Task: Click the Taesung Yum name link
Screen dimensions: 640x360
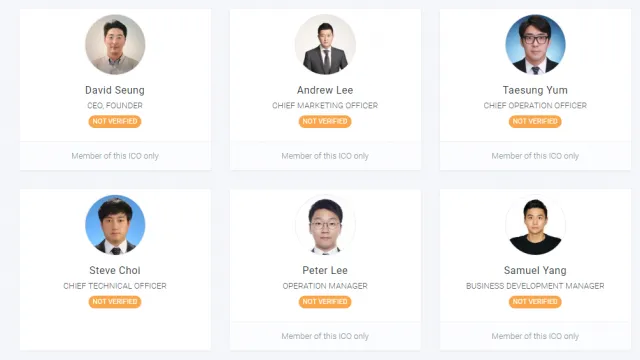Action: click(x=535, y=90)
